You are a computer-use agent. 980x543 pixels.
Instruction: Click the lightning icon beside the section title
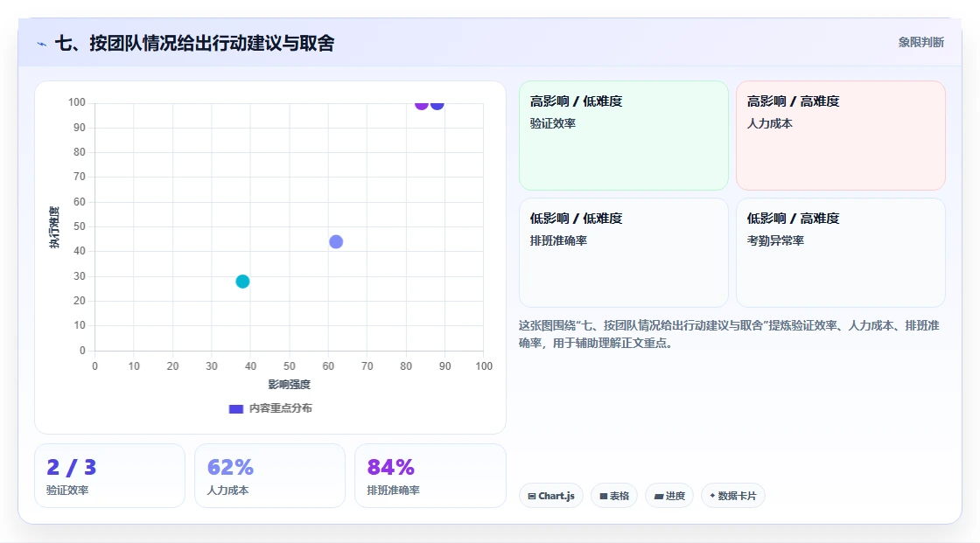42,44
